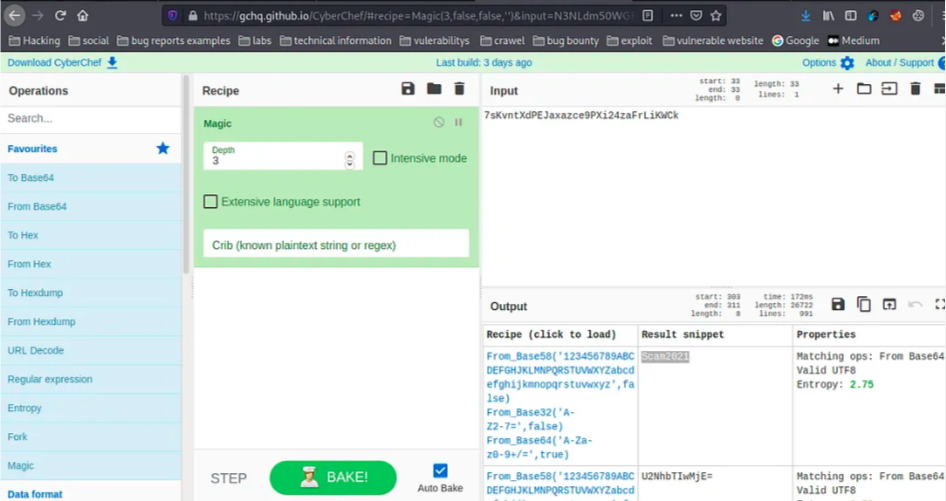Screen dimensions: 946x501
Task: Toggle the Auto Bake checkbox
Action: 440,471
